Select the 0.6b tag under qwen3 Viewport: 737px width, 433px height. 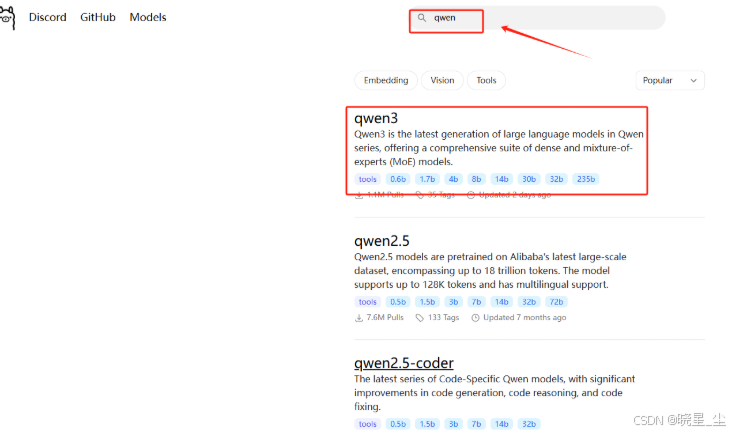[x=398, y=179]
